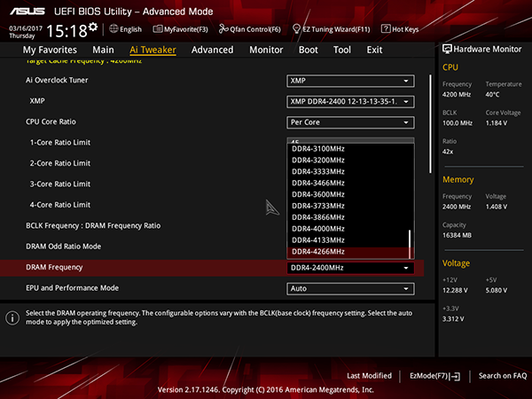This screenshot has height=399, width=532.
Task: Open Hot Keys question mark icon
Action: [x=386, y=29]
